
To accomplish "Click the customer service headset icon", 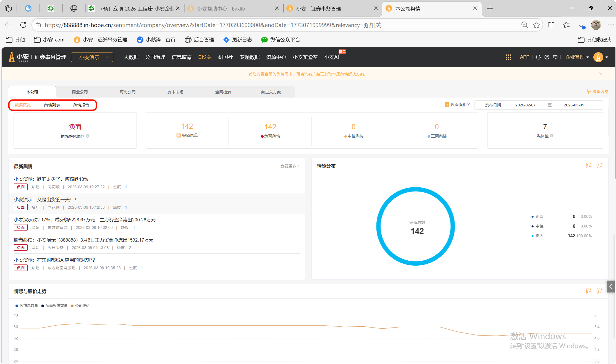I will [x=538, y=57].
